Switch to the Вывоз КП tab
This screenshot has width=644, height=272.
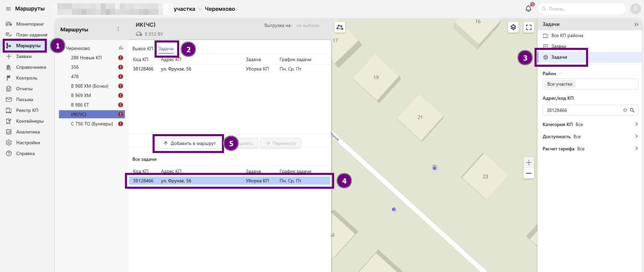pyautogui.click(x=142, y=49)
